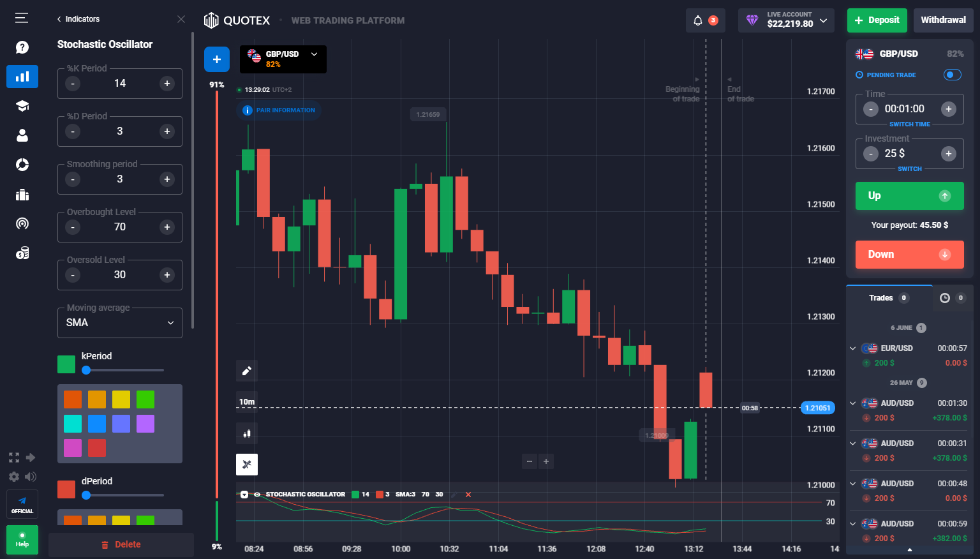The width and height of the screenshot is (980, 559).
Task: Click the Pair Information icon
Action: [x=248, y=110]
